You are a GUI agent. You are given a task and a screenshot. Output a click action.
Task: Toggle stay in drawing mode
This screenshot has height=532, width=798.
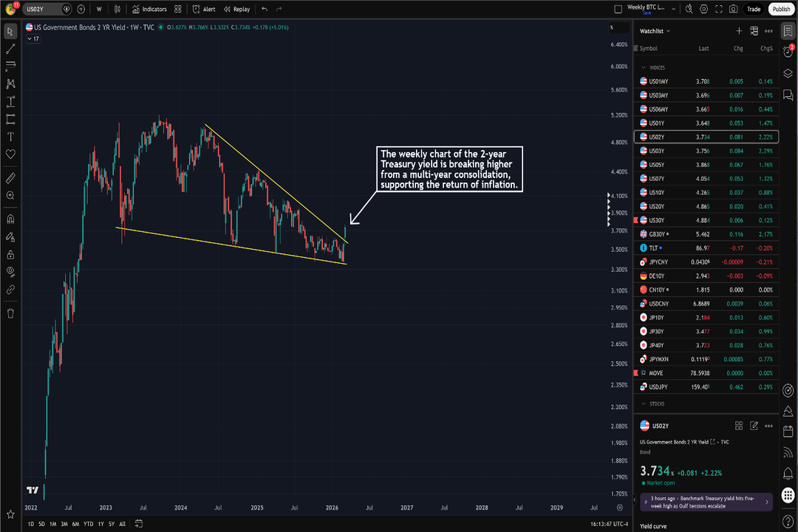(10, 236)
